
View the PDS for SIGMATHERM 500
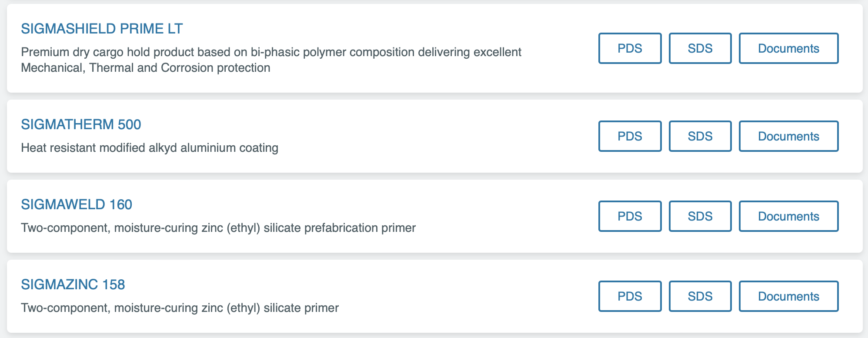coord(630,136)
